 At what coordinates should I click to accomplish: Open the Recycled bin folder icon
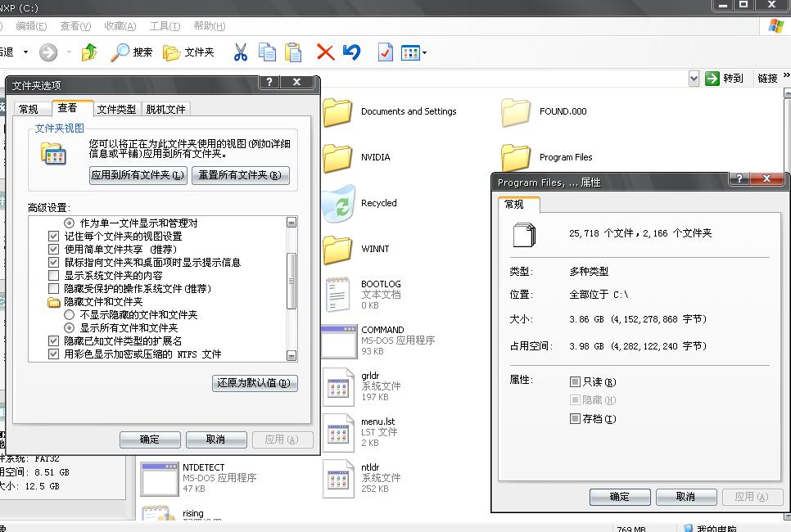point(337,204)
